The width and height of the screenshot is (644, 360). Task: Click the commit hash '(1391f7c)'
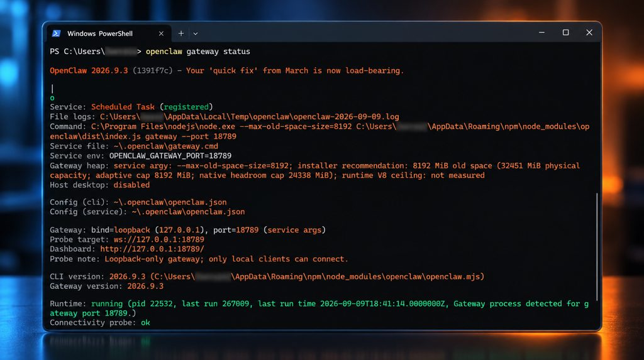coord(152,70)
